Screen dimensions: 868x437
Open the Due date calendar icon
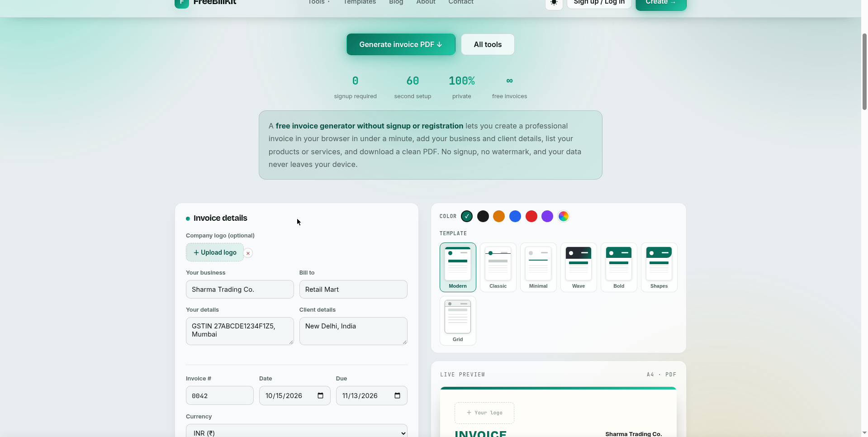point(397,395)
